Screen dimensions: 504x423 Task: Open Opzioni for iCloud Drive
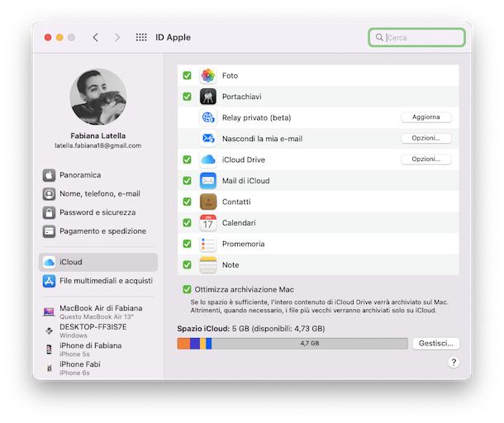coord(426,159)
